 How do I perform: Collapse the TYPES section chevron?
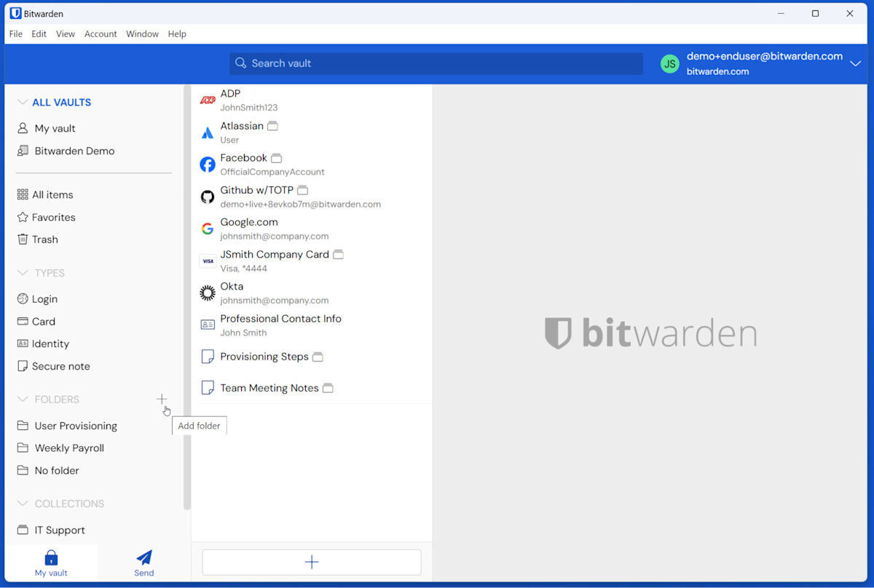tap(23, 273)
